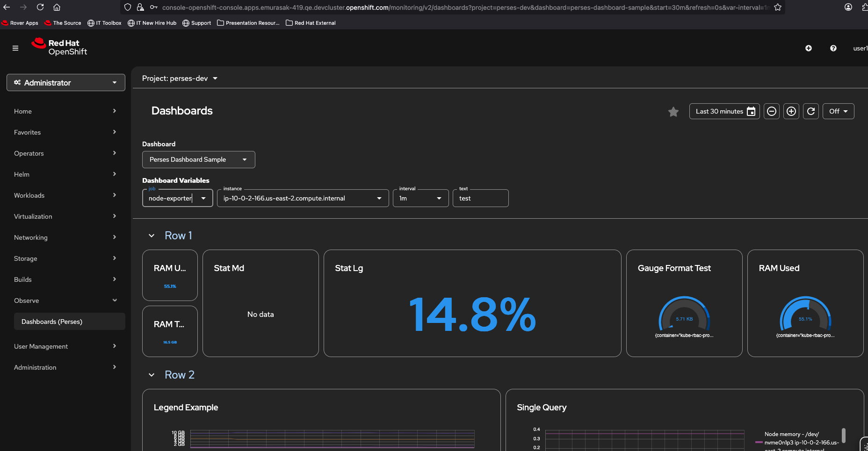This screenshot has height=451, width=868.
Task: Open the Perses Dashboard Sample dropdown
Action: (x=198, y=160)
